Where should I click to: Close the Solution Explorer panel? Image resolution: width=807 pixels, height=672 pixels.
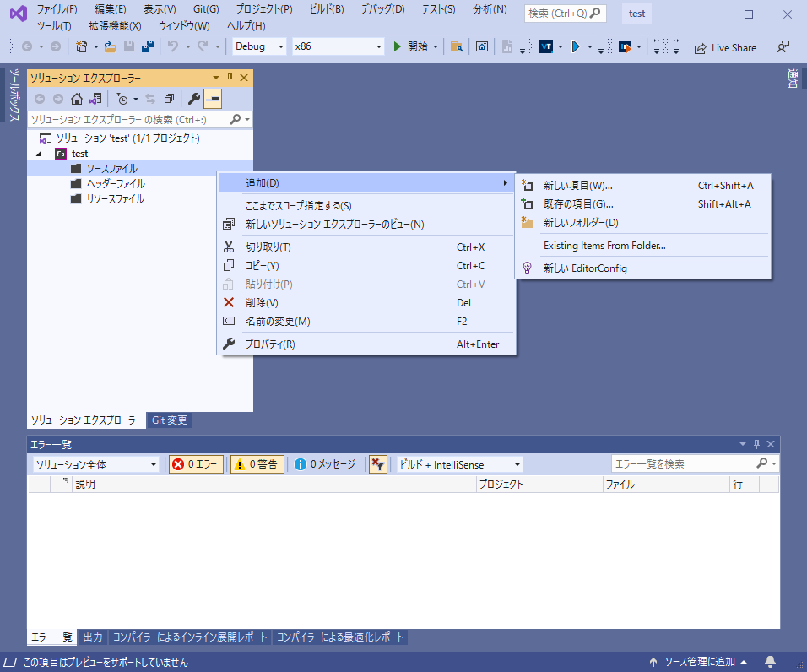244,78
